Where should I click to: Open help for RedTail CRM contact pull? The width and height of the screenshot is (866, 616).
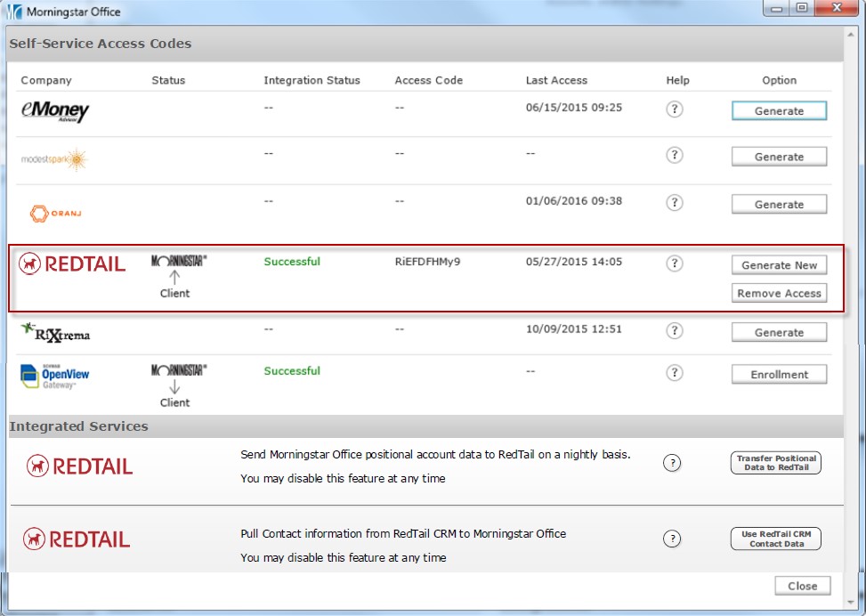673,539
